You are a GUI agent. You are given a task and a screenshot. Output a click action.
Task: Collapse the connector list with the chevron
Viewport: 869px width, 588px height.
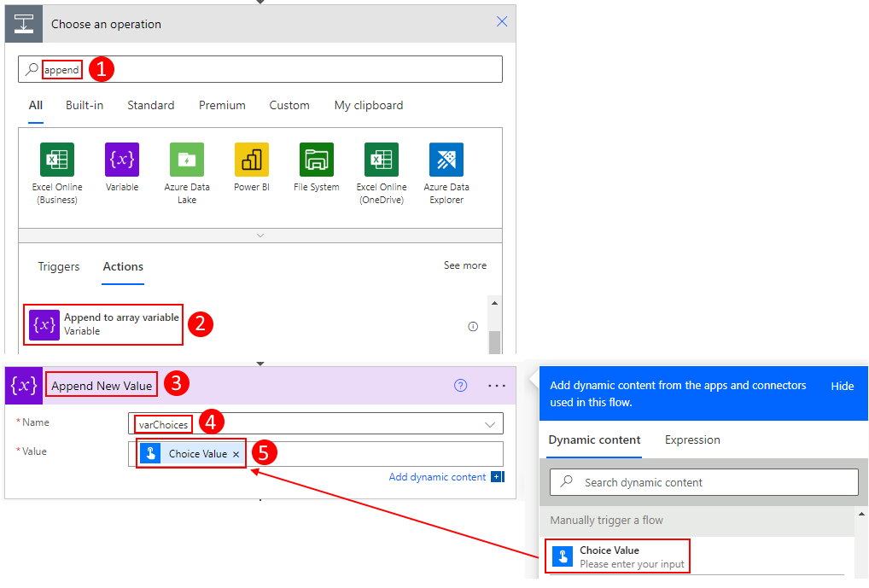point(260,236)
